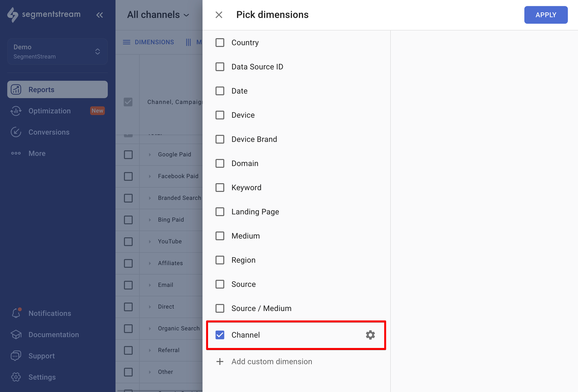Open Channel dimension gear settings
The height and width of the screenshot is (392, 578).
[370, 335]
